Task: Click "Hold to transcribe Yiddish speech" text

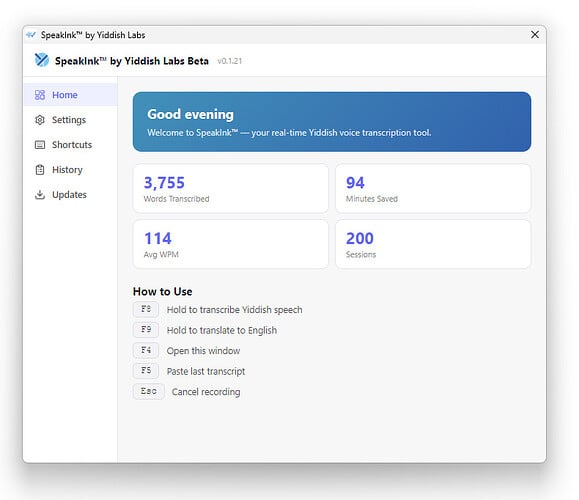Action: [x=234, y=310]
